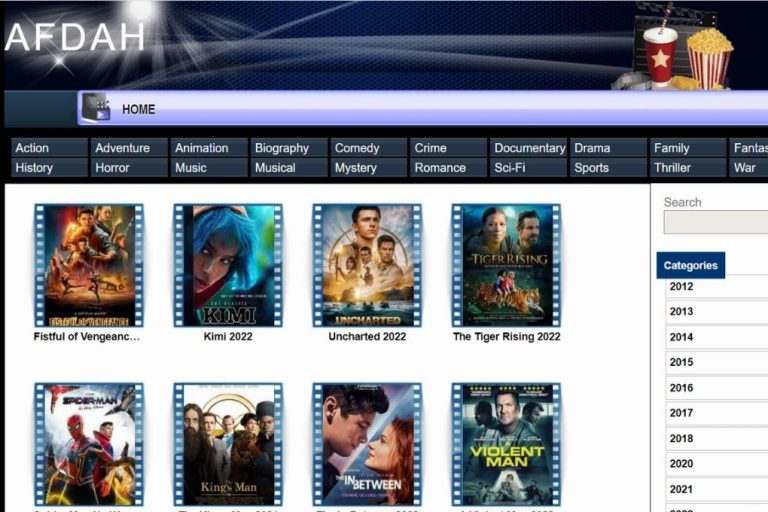768x512 pixels.
Task: Click the AFDAH site logo
Action: [75, 38]
